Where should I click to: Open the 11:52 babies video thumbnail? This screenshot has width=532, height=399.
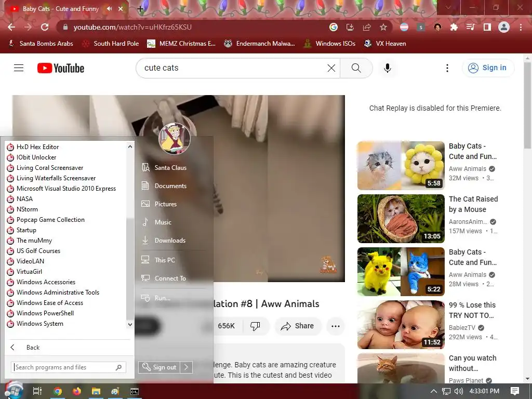tap(401, 325)
